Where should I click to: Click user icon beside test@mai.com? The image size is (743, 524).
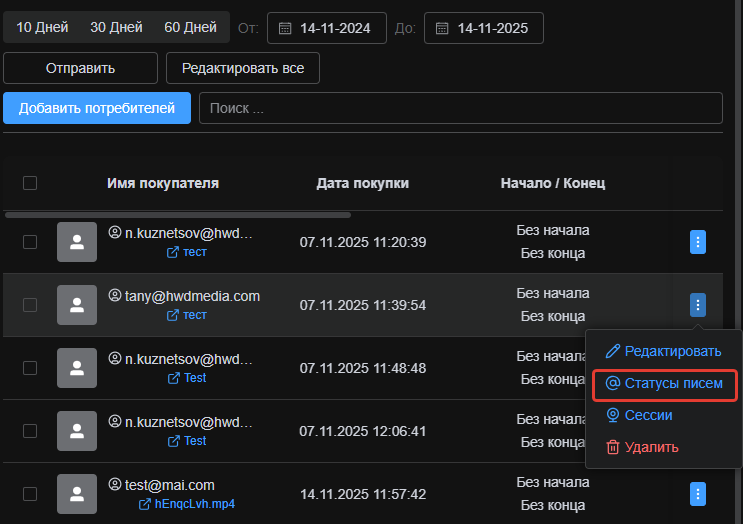(115, 485)
